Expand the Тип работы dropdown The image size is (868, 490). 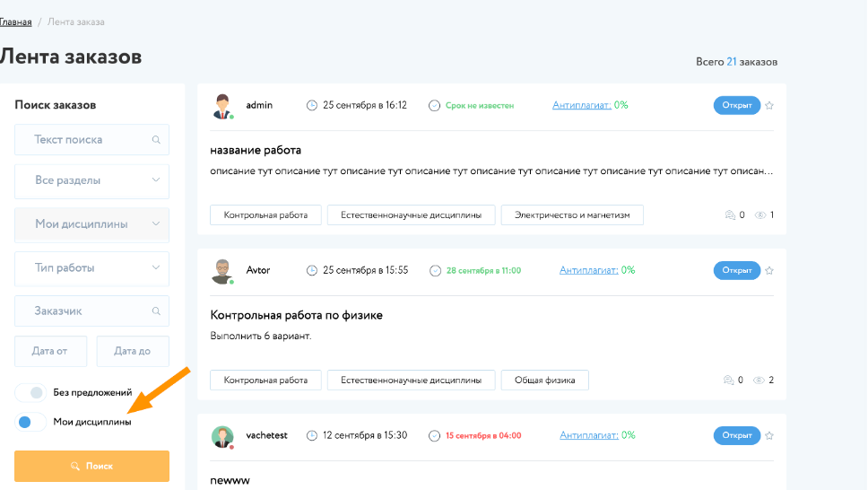[x=91, y=268]
